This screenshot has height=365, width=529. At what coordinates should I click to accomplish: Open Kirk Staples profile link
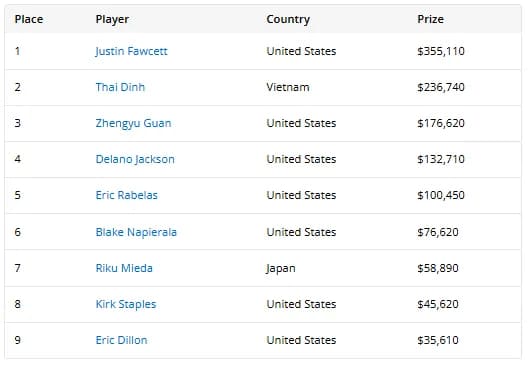click(x=126, y=304)
